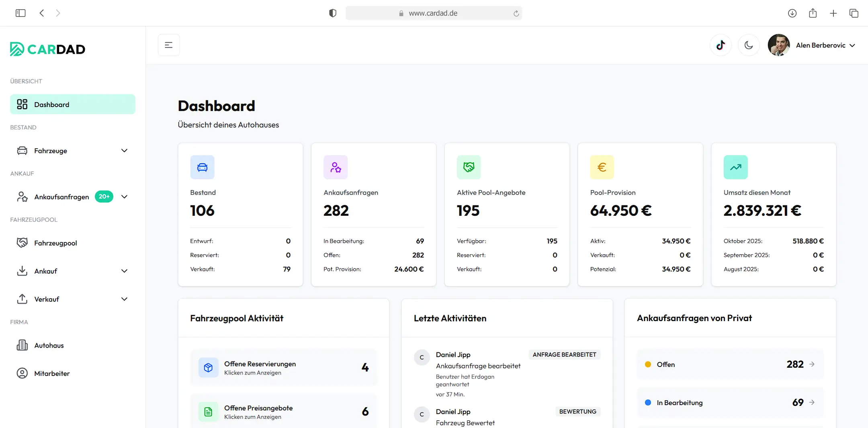Open a new browser tab
Screen dimensions: 868x428
click(x=833, y=13)
